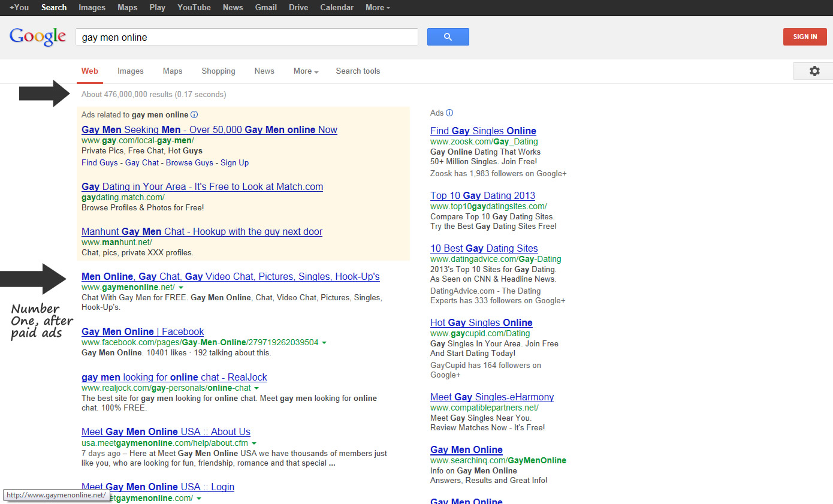
Task: Open More menu in top black bar
Action: [378, 7]
